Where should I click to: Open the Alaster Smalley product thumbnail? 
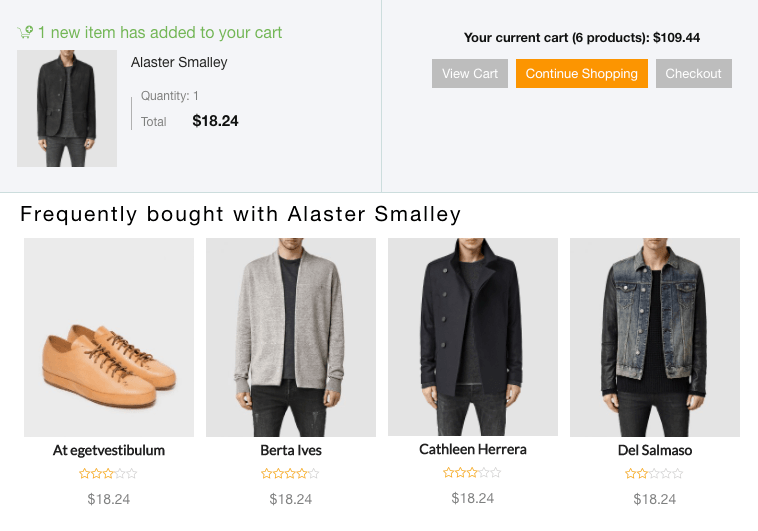tap(67, 108)
